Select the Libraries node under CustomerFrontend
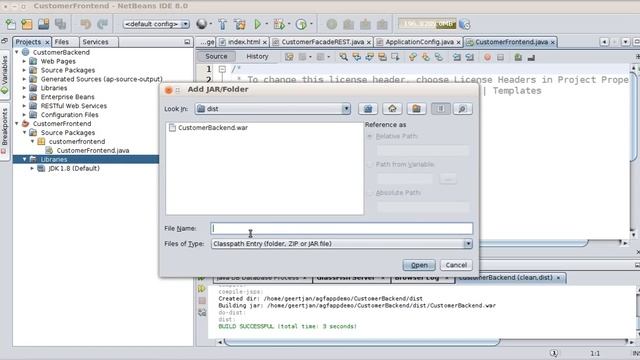Image resolution: width=640 pixels, height=360 pixels. [x=53, y=159]
